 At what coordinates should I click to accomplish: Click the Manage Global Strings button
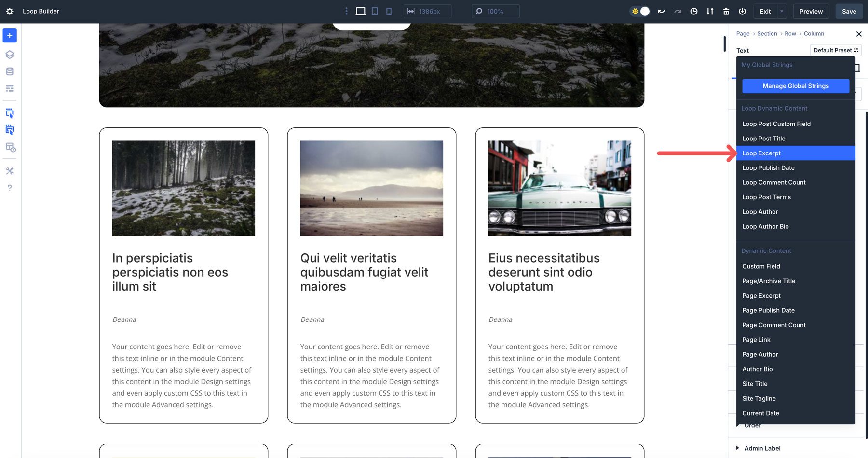coord(795,86)
